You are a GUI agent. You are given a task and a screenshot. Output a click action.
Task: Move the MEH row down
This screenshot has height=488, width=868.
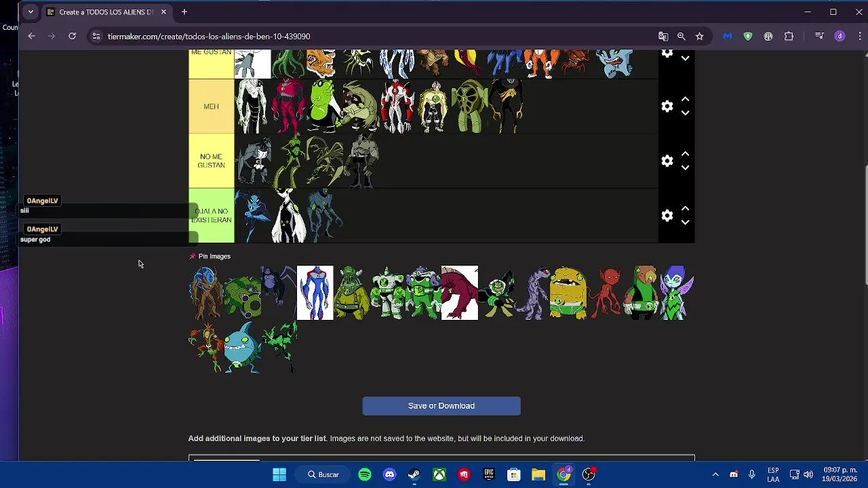(x=685, y=113)
